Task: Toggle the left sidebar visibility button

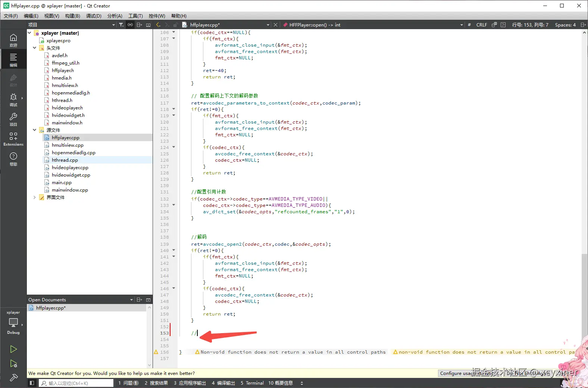Action: [x=32, y=383]
